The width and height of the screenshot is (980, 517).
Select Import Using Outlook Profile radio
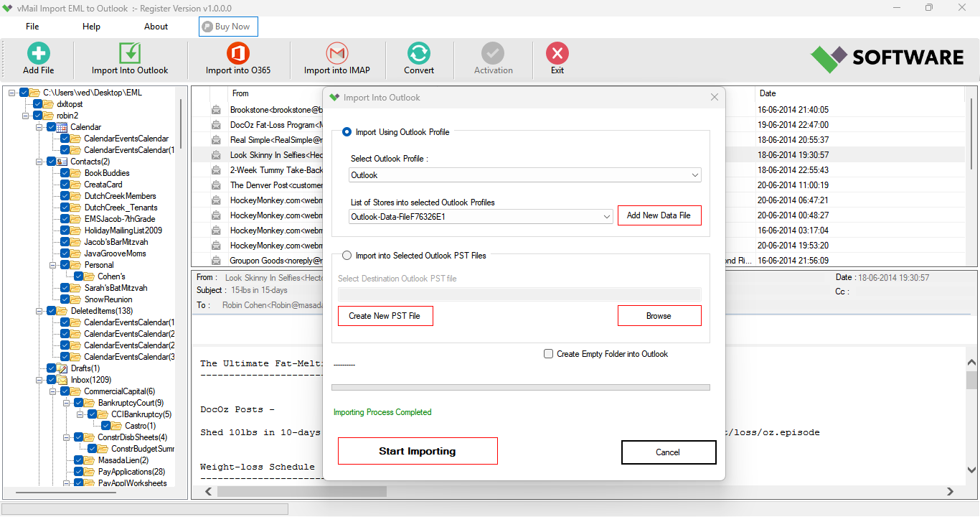pos(347,132)
